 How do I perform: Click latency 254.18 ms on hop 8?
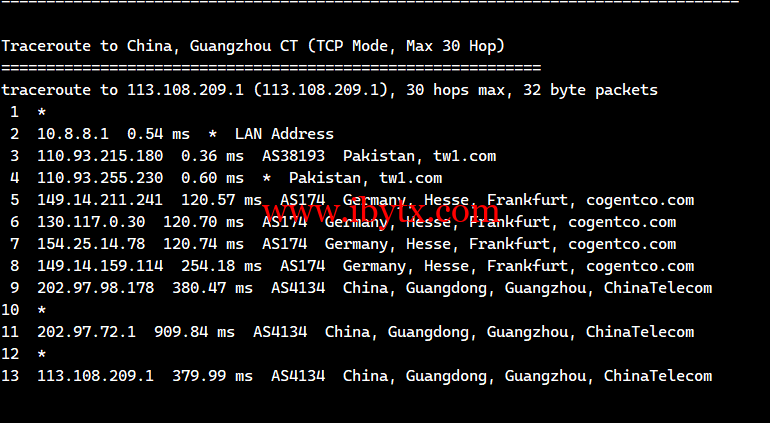(221, 266)
